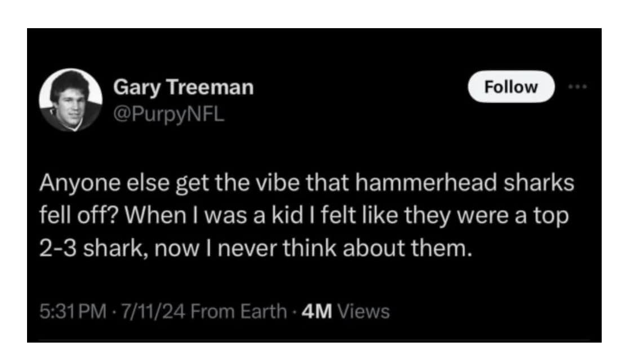640x364 pixels.
Task: Click the From Earth location label
Action: [x=238, y=310]
